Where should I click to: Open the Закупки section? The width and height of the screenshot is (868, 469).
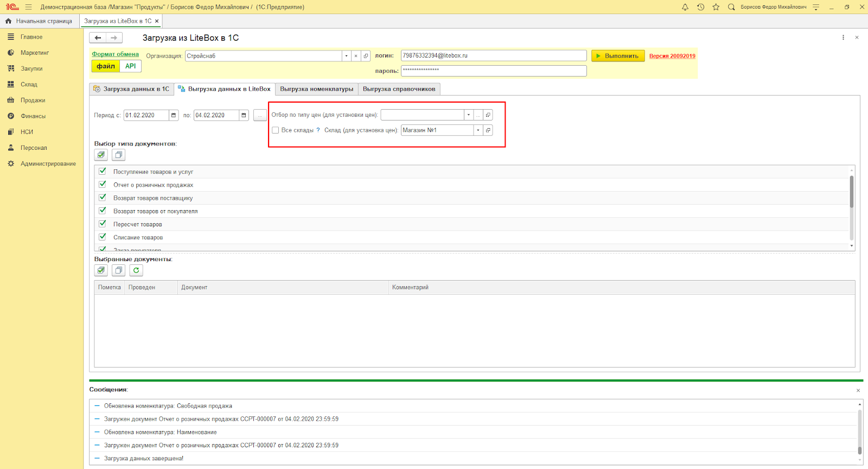coord(31,68)
